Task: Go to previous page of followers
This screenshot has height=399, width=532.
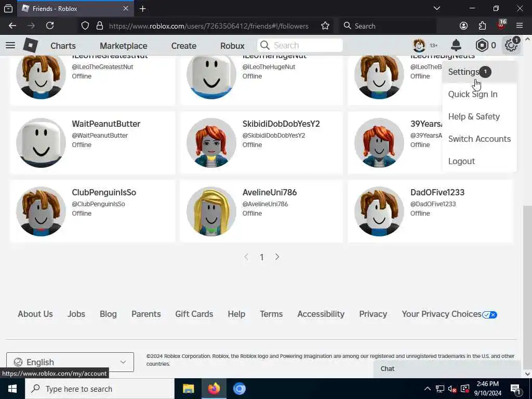Action: (246, 257)
